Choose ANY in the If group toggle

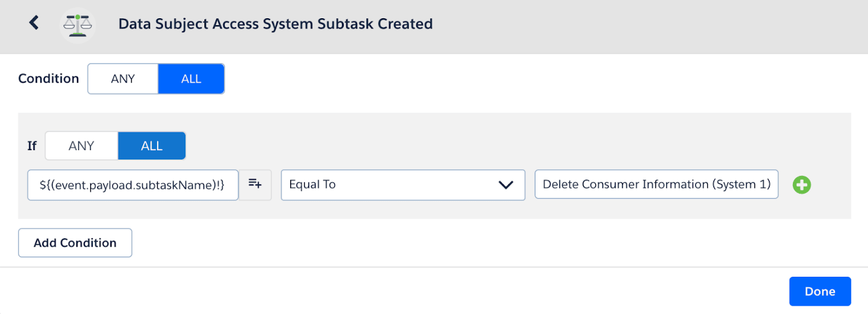tap(81, 146)
